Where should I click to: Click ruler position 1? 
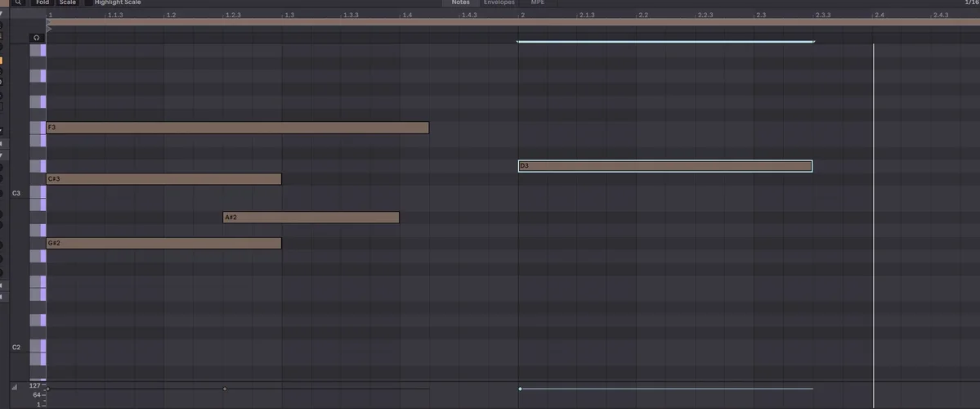(x=50, y=15)
